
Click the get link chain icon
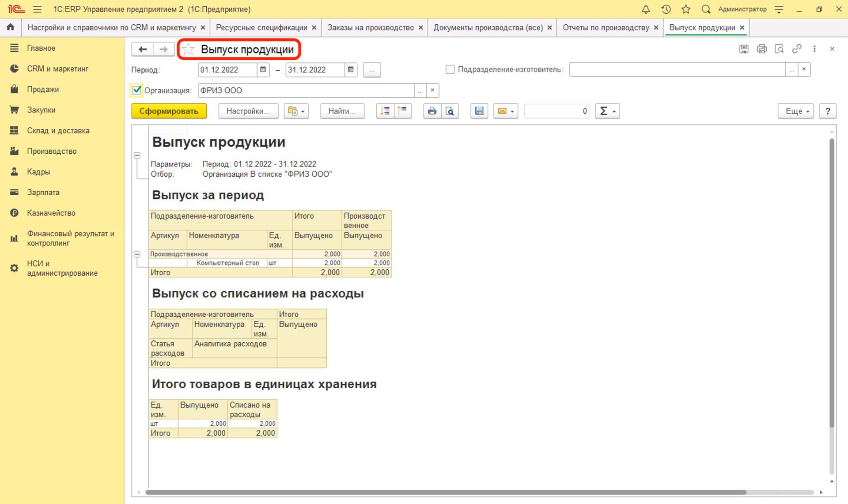tap(797, 49)
